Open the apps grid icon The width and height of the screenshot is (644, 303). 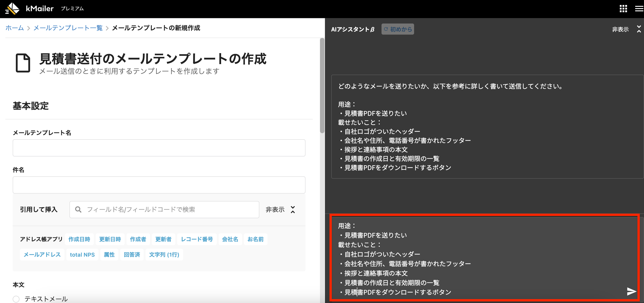point(623,9)
